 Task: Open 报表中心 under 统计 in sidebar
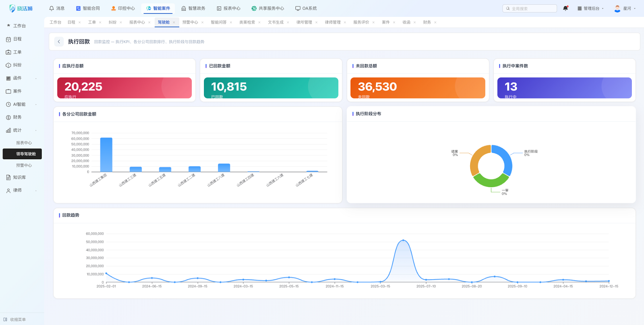click(x=24, y=143)
